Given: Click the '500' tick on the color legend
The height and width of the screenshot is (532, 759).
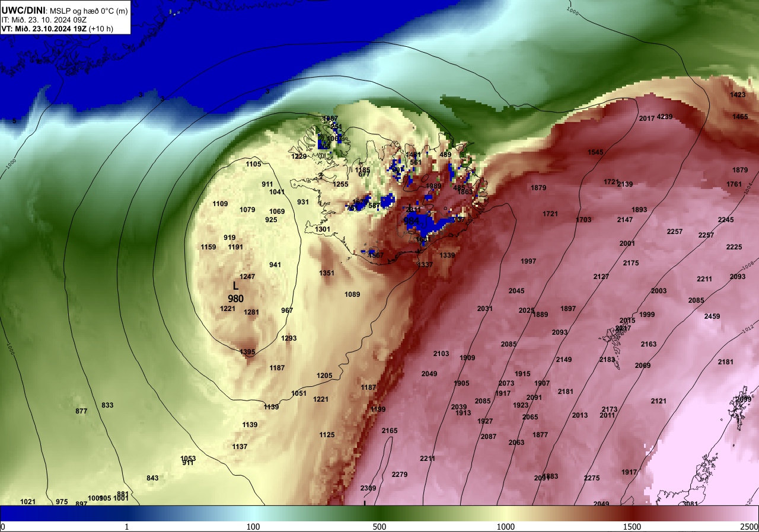Looking at the screenshot, I should point(379,527).
